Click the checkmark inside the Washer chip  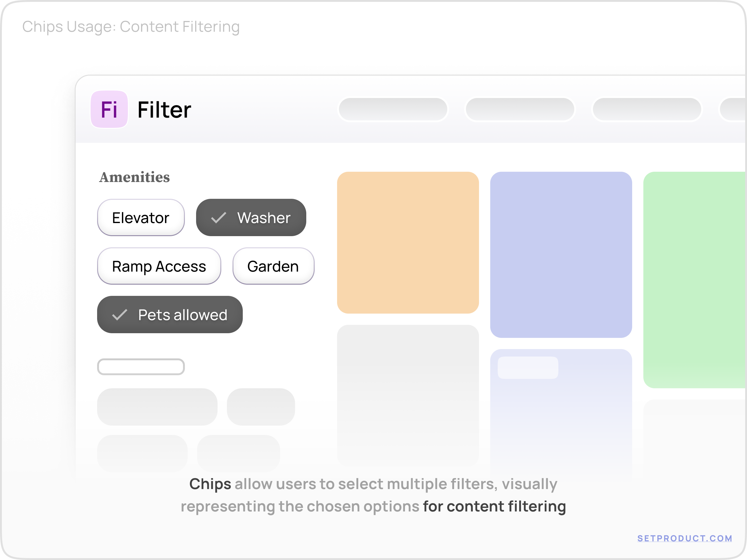(x=219, y=218)
